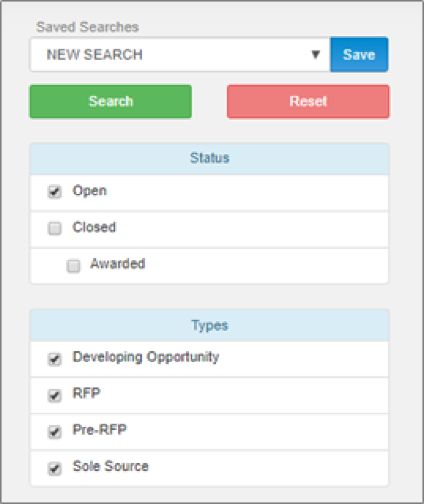This screenshot has width=424, height=504.
Task: Uncheck the Developing Opportunity type
Action: tap(55, 359)
